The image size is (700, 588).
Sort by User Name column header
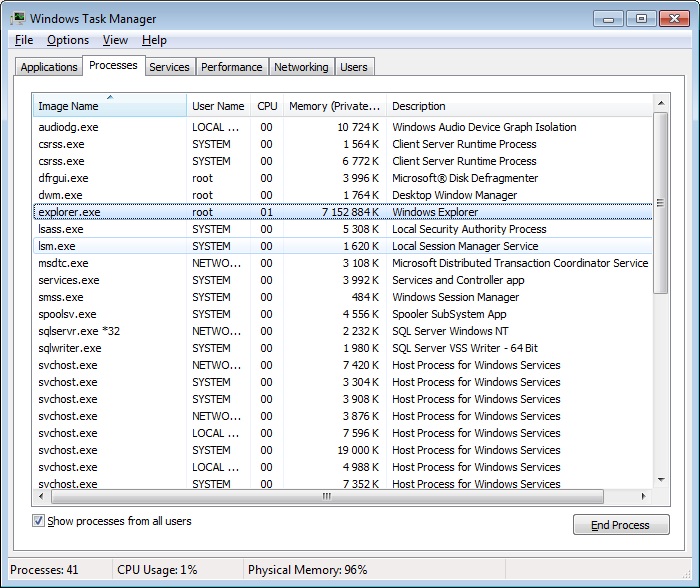218,106
